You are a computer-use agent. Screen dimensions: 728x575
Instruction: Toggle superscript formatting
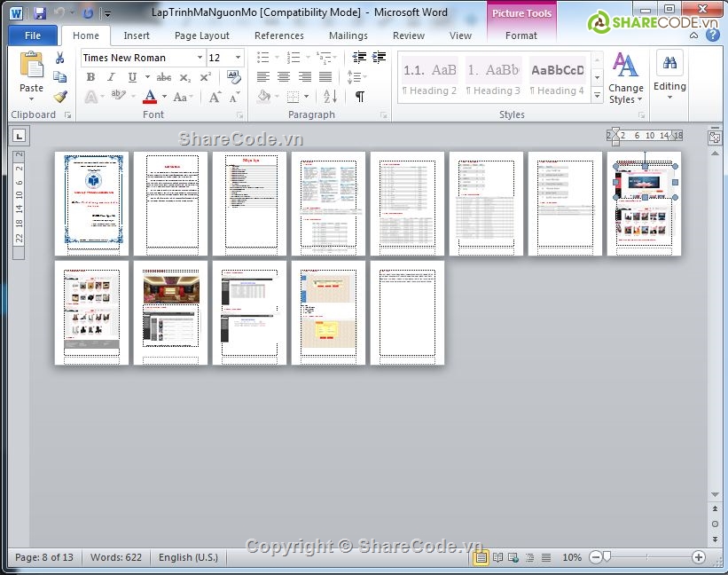tap(205, 77)
